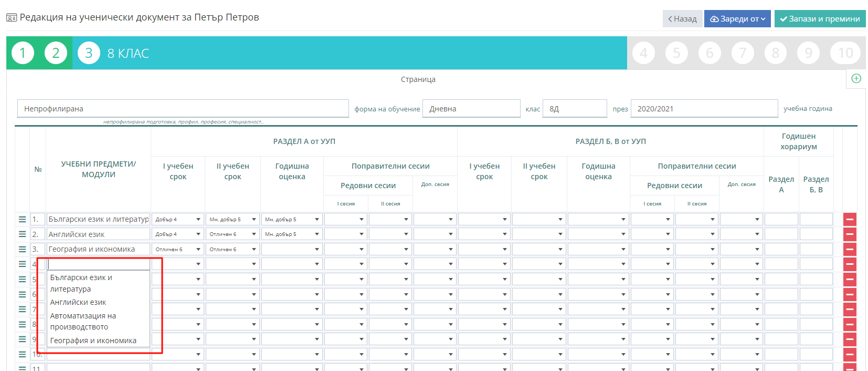The image size is (868, 371).
Task: Click the reorder handle of row 10
Action: 22,354
